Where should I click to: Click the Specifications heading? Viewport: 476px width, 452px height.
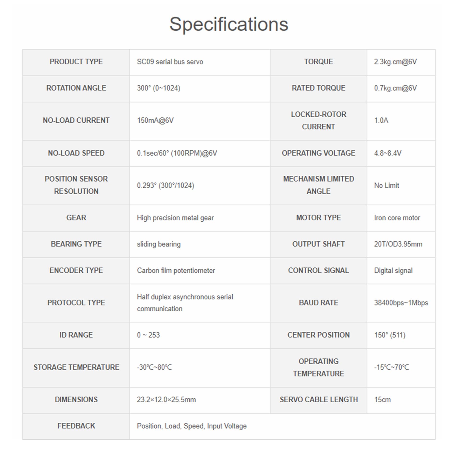[229, 24]
